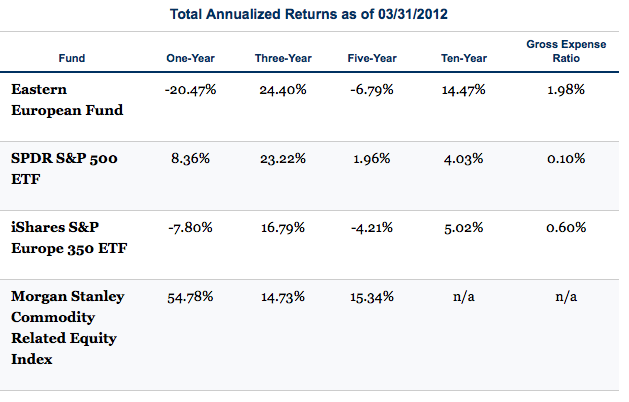Select the -20.47% one-year return cell
The image size is (629, 402).
point(189,90)
